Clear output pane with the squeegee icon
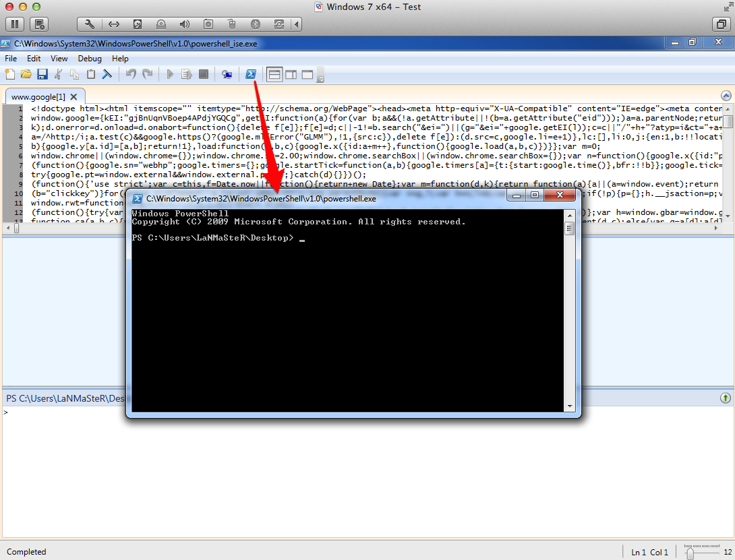Viewport: 735px width, 560px height. pyautogui.click(x=107, y=74)
